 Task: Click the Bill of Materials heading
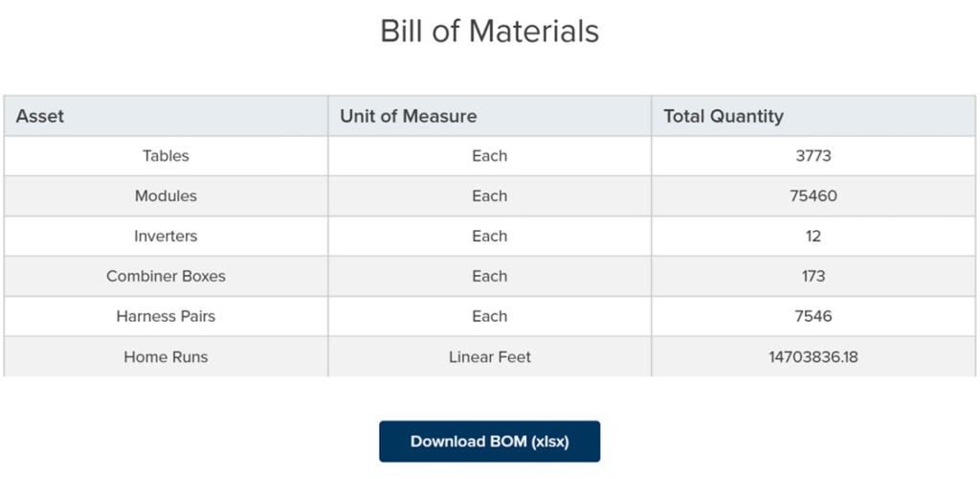[489, 31]
